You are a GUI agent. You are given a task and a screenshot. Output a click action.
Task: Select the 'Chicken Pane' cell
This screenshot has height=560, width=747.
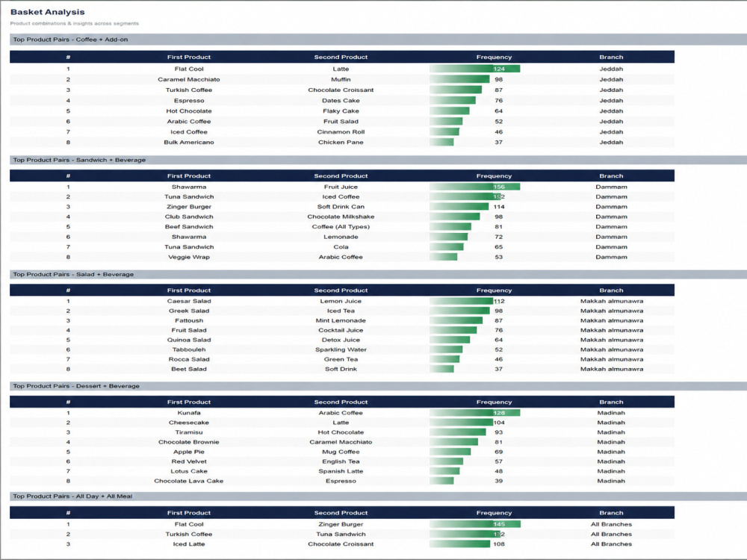[341, 143]
